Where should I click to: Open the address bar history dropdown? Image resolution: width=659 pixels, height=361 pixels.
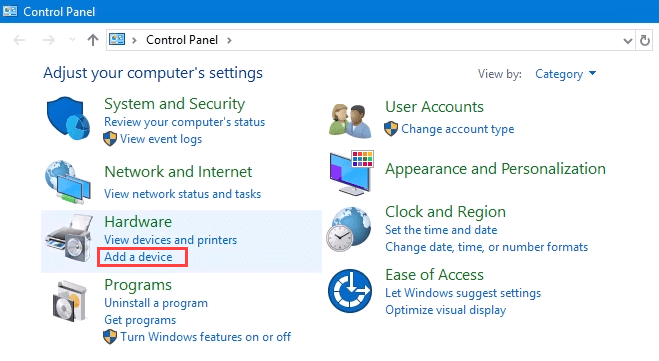tap(627, 41)
